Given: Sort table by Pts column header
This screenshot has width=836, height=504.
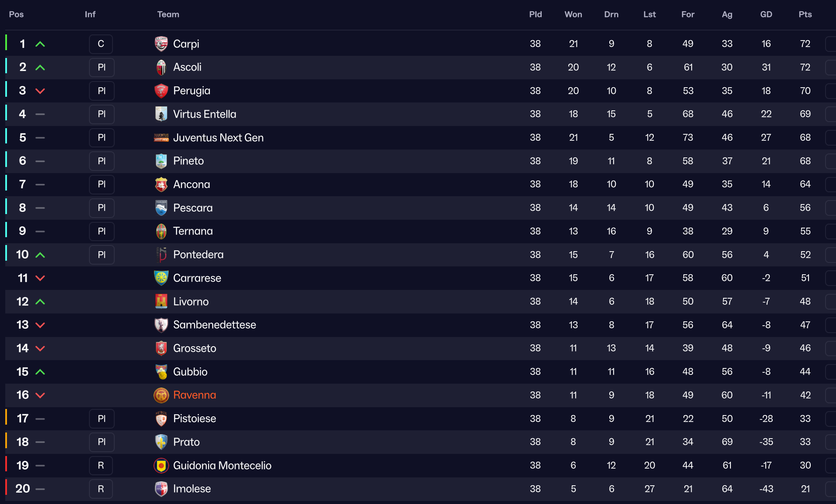Looking at the screenshot, I should point(805,14).
